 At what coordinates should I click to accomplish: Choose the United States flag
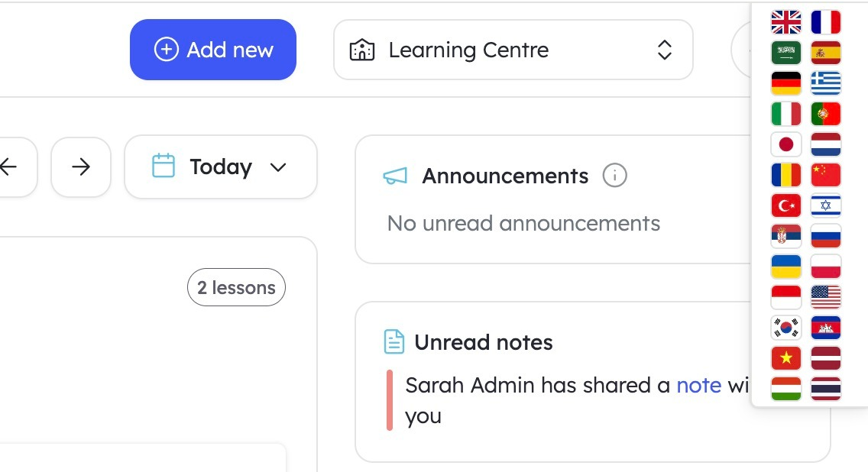(826, 297)
